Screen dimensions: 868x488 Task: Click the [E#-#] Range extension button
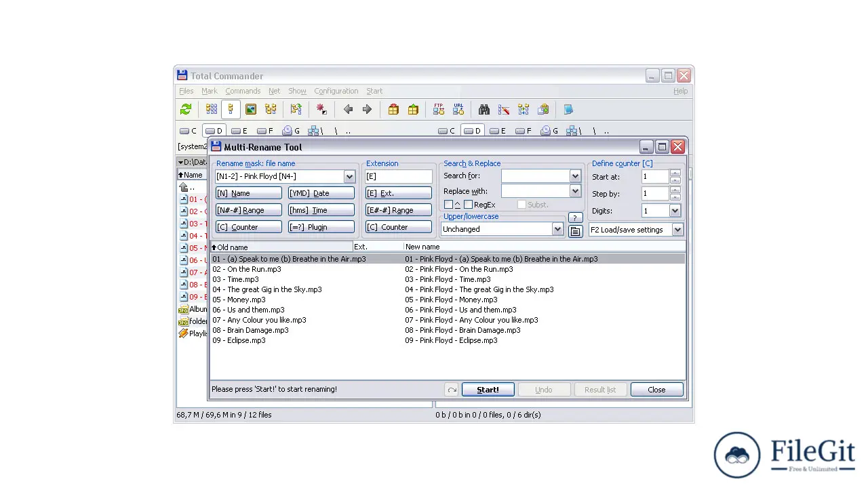pyautogui.click(x=399, y=210)
